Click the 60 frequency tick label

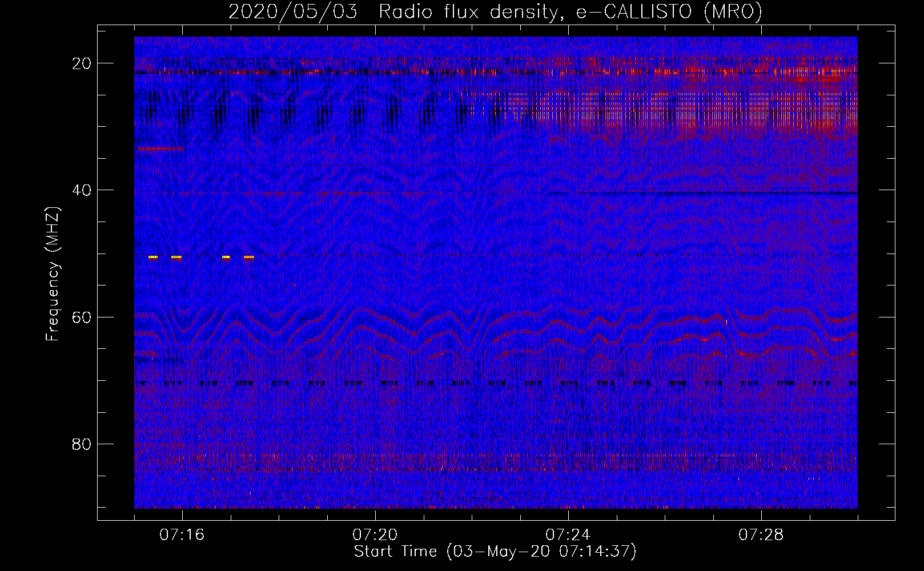click(x=82, y=317)
